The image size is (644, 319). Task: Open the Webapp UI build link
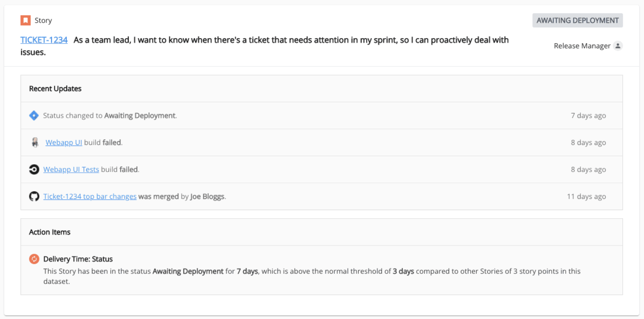64,143
